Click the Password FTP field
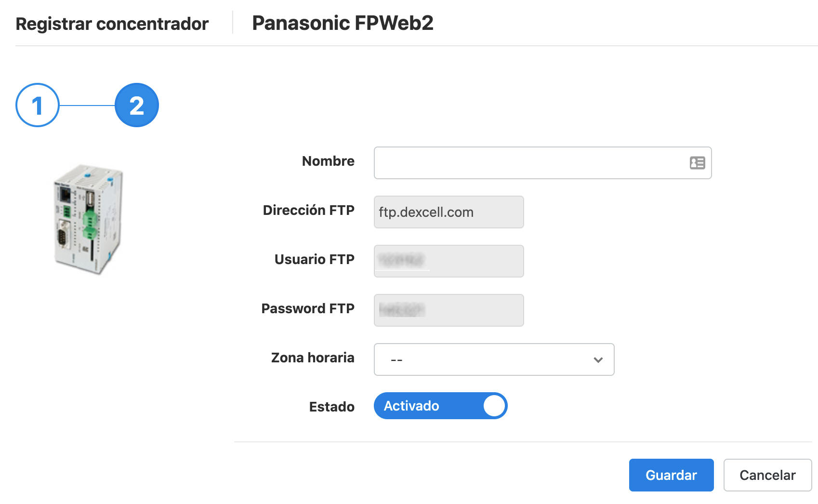Screen dimensions: 818x504 pos(449,310)
